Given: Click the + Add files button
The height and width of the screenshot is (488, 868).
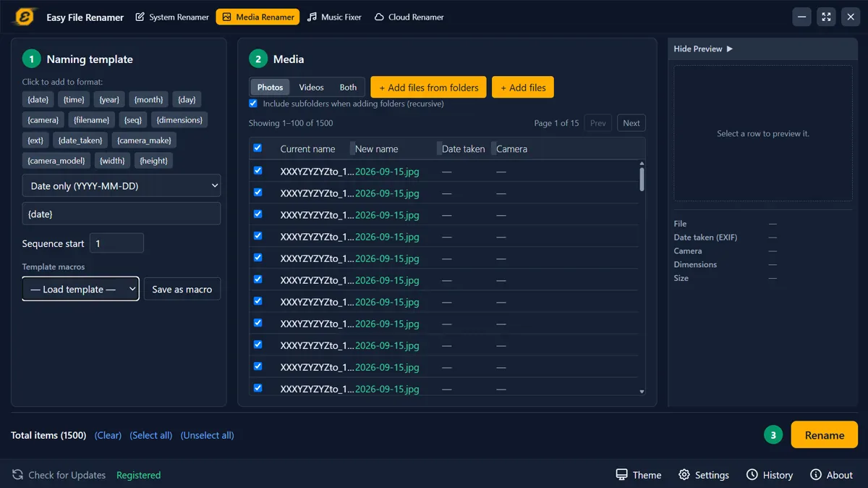Looking at the screenshot, I should [523, 88].
